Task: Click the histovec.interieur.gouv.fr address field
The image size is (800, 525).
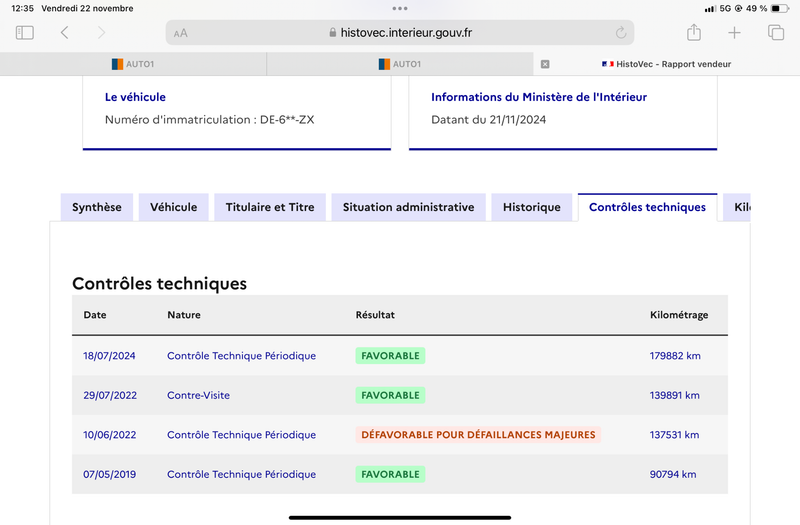Action: pos(400,33)
